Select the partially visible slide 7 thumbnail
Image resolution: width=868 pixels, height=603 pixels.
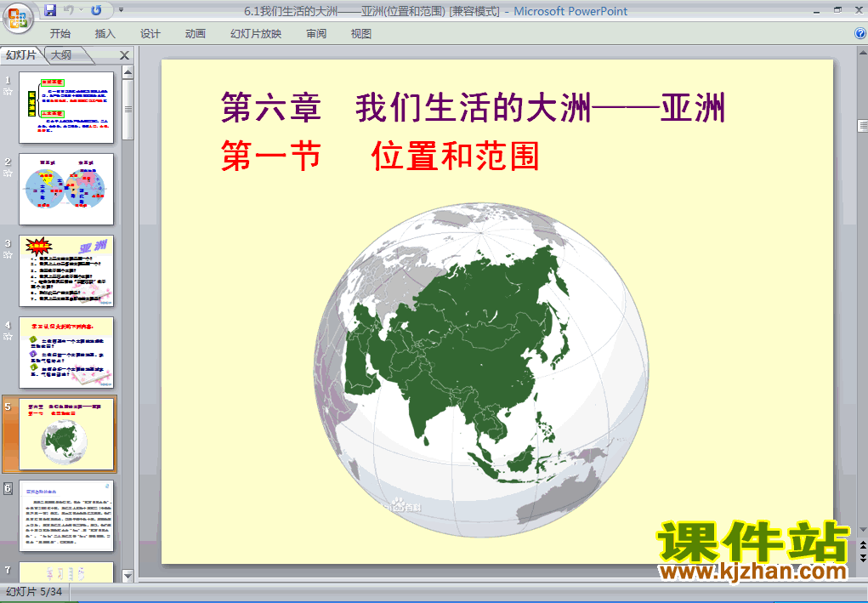point(66,572)
